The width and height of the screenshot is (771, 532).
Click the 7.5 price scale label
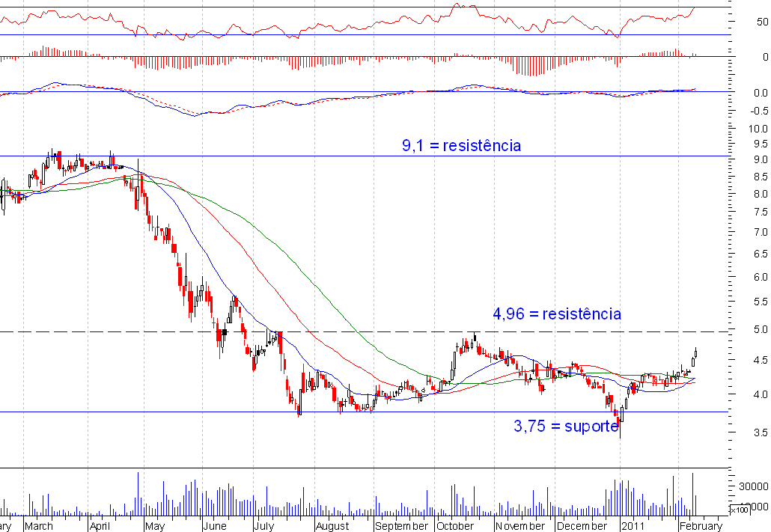tap(761, 213)
